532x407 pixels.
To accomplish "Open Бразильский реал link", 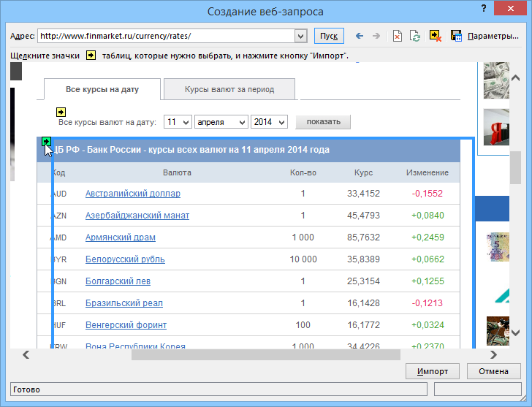I will pos(123,303).
